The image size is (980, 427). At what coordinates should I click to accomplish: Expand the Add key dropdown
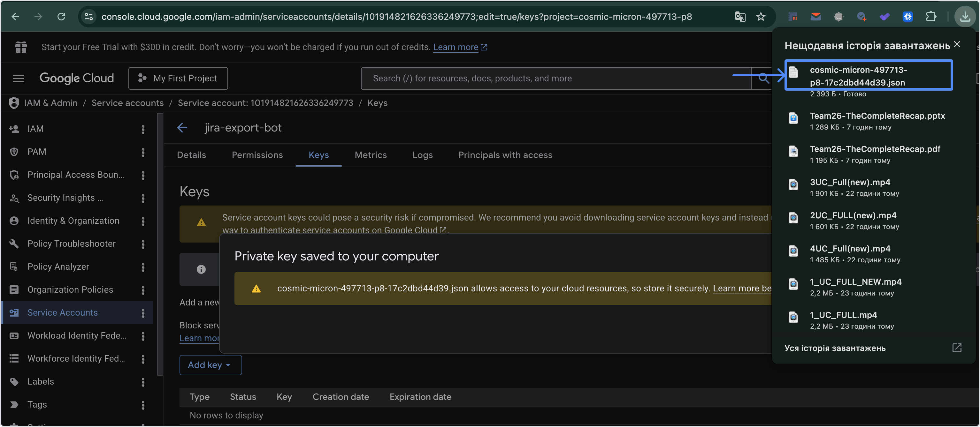pos(211,365)
